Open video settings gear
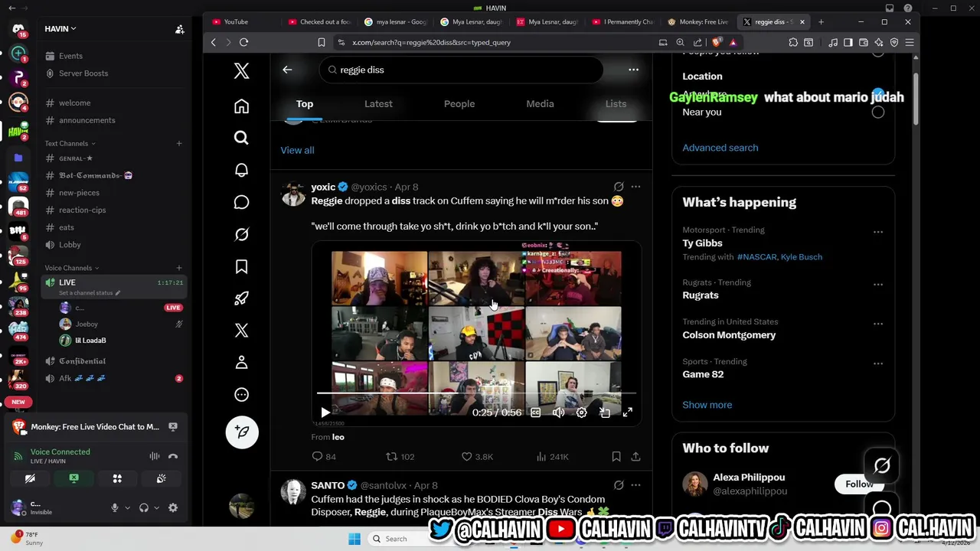Screen dimensions: 980x551 click(582, 412)
